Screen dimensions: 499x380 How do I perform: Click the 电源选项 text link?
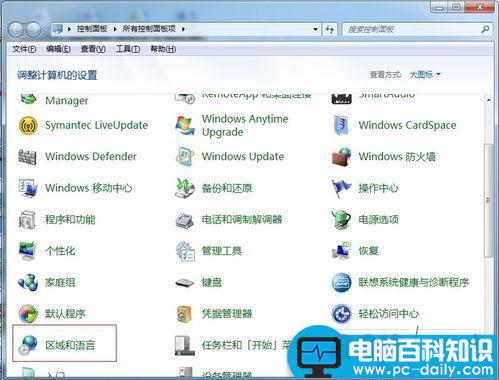coord(379,219)
